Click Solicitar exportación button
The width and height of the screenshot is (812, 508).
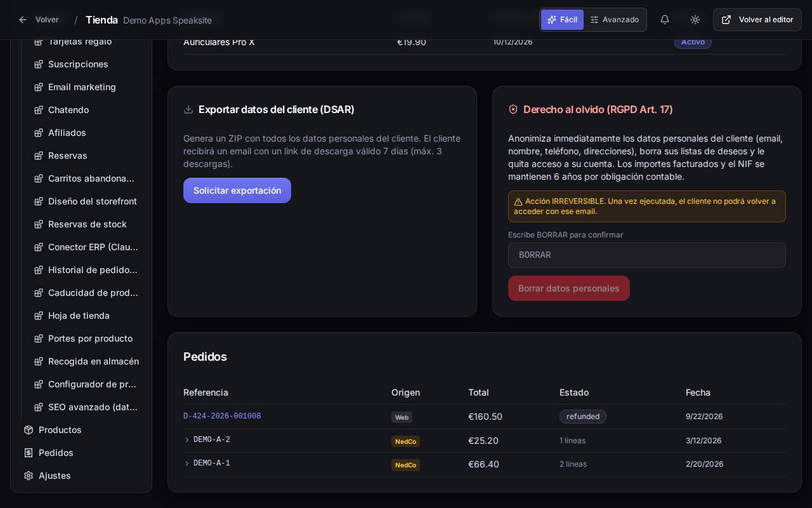(x=237, y=190)
